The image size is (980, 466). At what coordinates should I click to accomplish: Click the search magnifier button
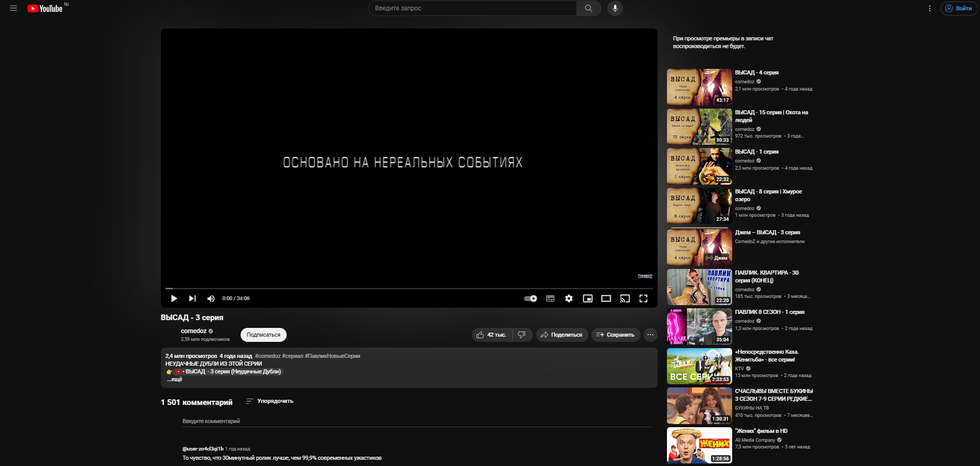pos(588,8)
